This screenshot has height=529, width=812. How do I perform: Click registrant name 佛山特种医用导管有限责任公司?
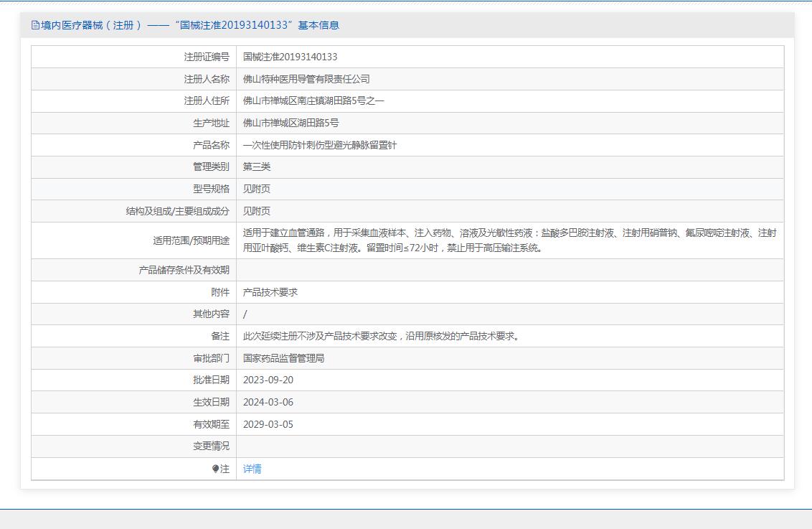click(x=306, y=79)
